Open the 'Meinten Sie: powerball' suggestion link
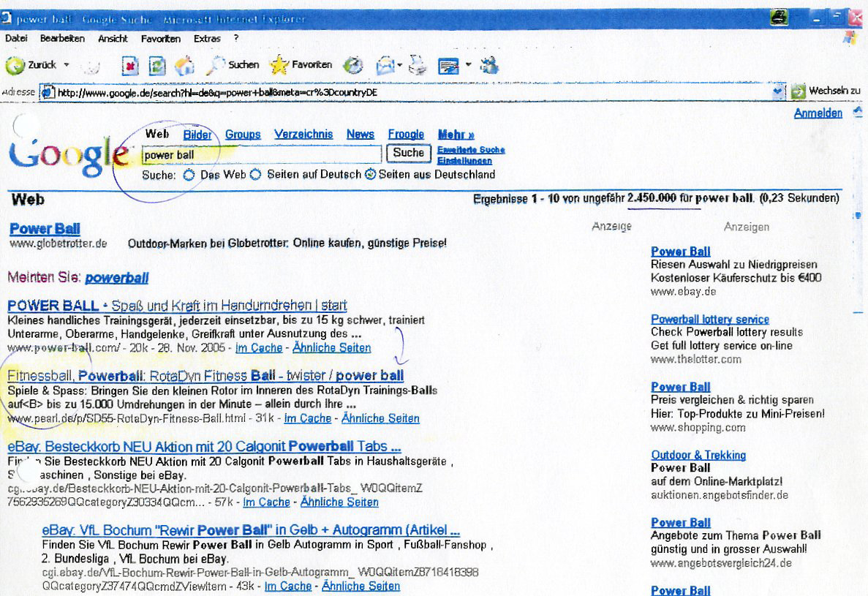The width and height of the screenshot is (868, 596). coord(117,278)
